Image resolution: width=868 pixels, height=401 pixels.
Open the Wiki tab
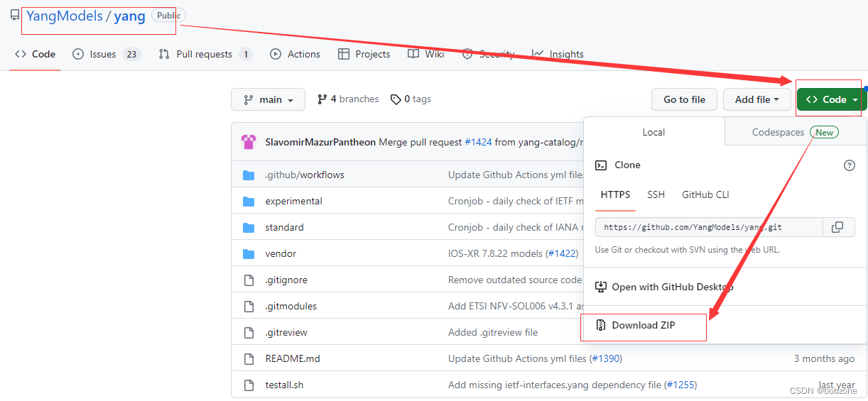(x=426, y=54)
